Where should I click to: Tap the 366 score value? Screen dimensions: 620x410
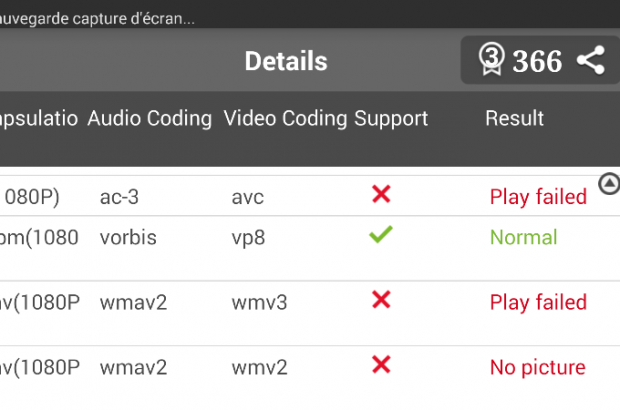point(537,61)
